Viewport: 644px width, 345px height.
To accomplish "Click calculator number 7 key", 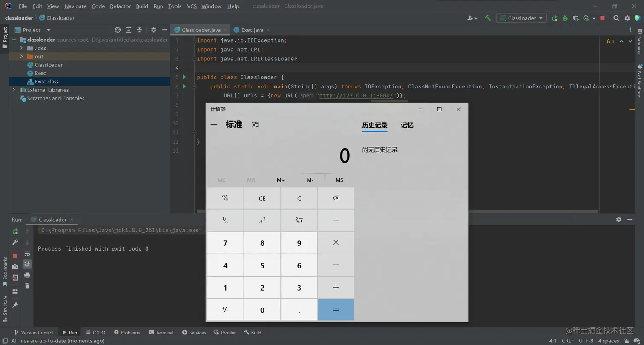I will pos(225,243).
